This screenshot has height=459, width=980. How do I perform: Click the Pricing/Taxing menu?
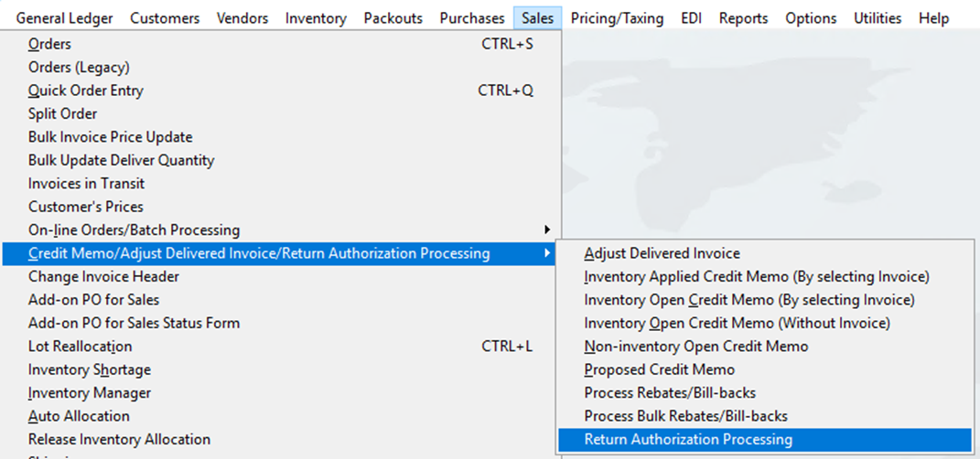tap(617, 18)
